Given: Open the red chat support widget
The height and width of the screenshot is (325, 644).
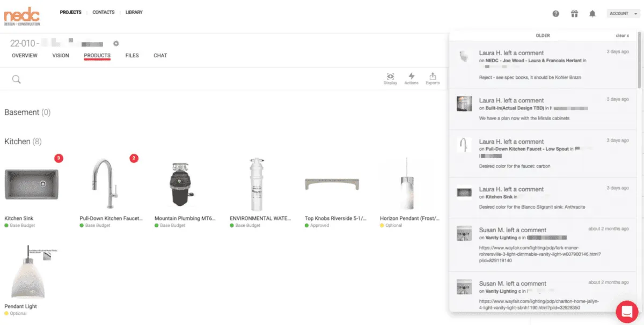Looking at the screenshot, I should pos(626,311).
